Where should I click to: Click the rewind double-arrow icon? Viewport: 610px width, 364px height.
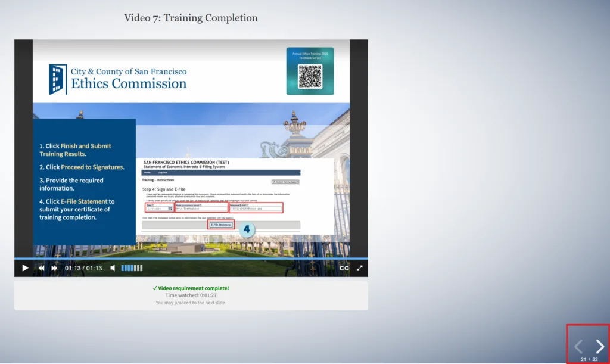[41, 268]
